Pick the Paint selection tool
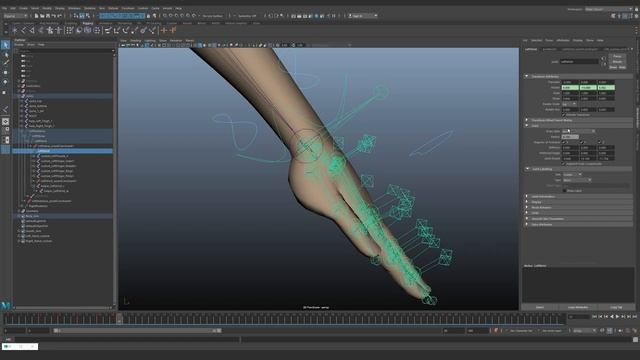This screenshot has height=360, width=640. [x=5, y=63]
